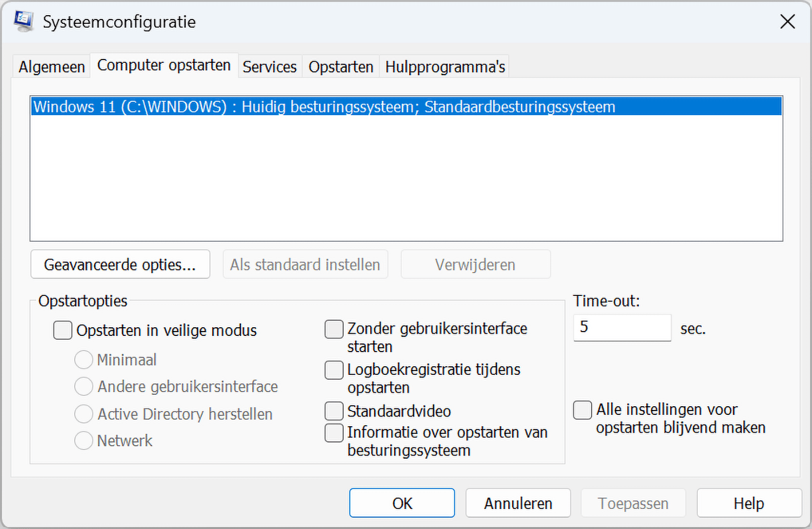This screenshot has width=812, height=529.
Task: Enable Opstarten in veilige modus
Action: pyautogui.click(x=63, y=330)
